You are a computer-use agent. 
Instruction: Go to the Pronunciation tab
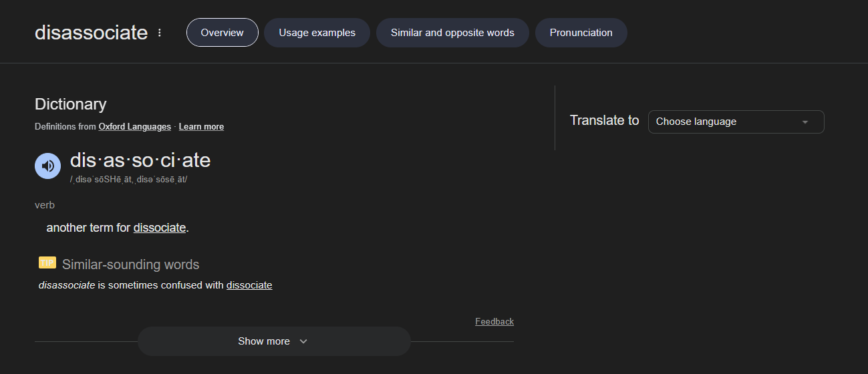581,33
